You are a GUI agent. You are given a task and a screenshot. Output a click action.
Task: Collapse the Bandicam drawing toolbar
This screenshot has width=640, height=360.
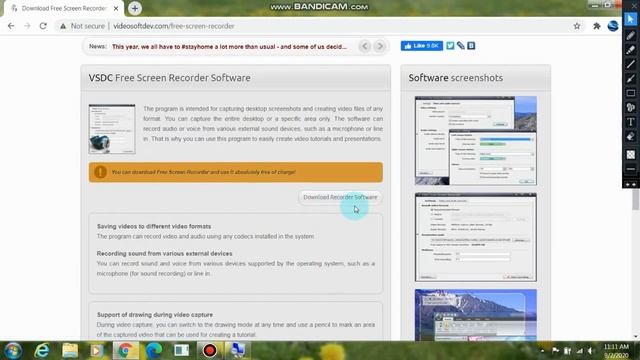(x=631, y=184)
